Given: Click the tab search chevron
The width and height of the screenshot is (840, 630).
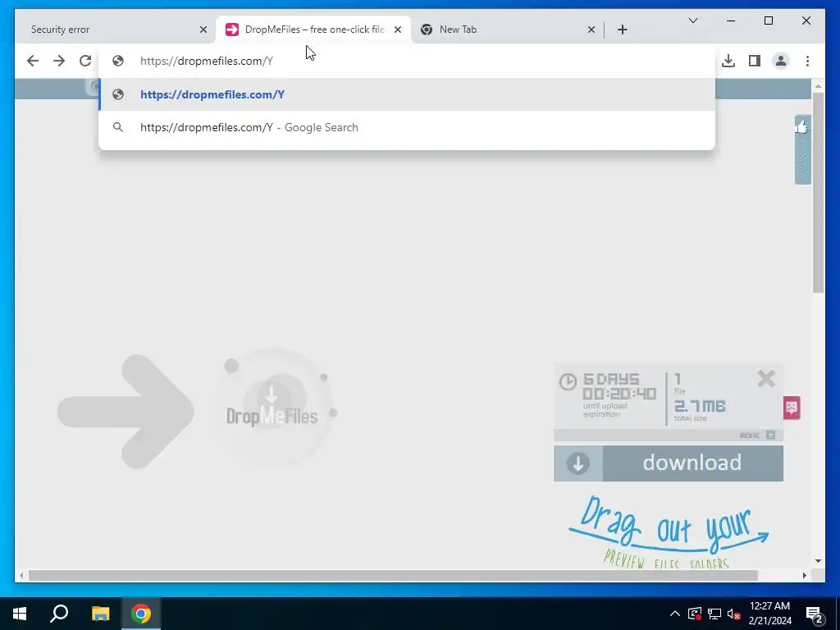Looking at the screenshot, I should pos(692,21).
